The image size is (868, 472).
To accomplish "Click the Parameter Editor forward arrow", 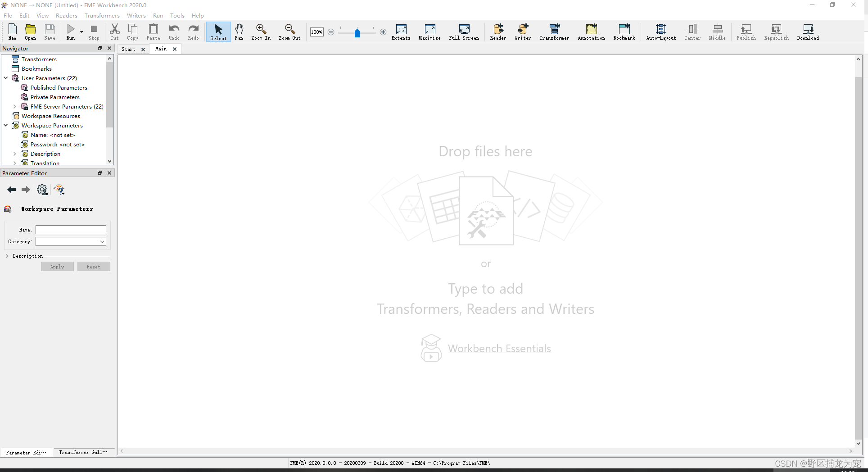I will coord(26,190).
